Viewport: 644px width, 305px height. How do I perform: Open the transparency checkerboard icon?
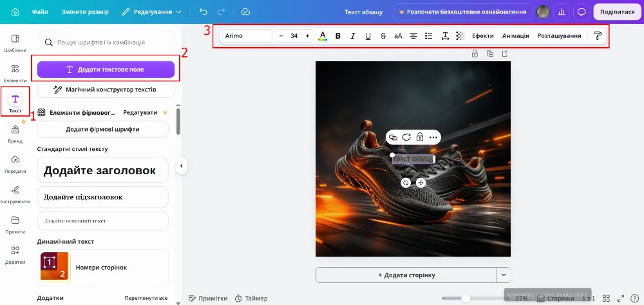tap(460, 35)
